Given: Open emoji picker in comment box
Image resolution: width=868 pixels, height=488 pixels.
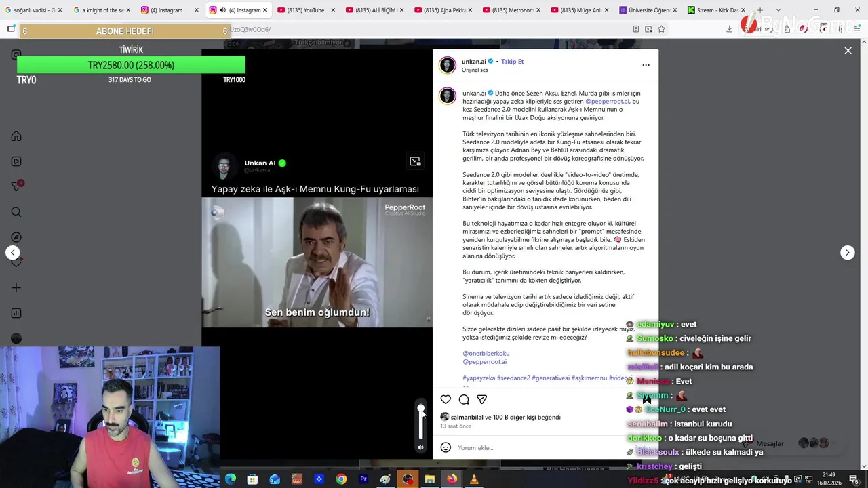Looking at the screenshot, I should click(446, 447).
